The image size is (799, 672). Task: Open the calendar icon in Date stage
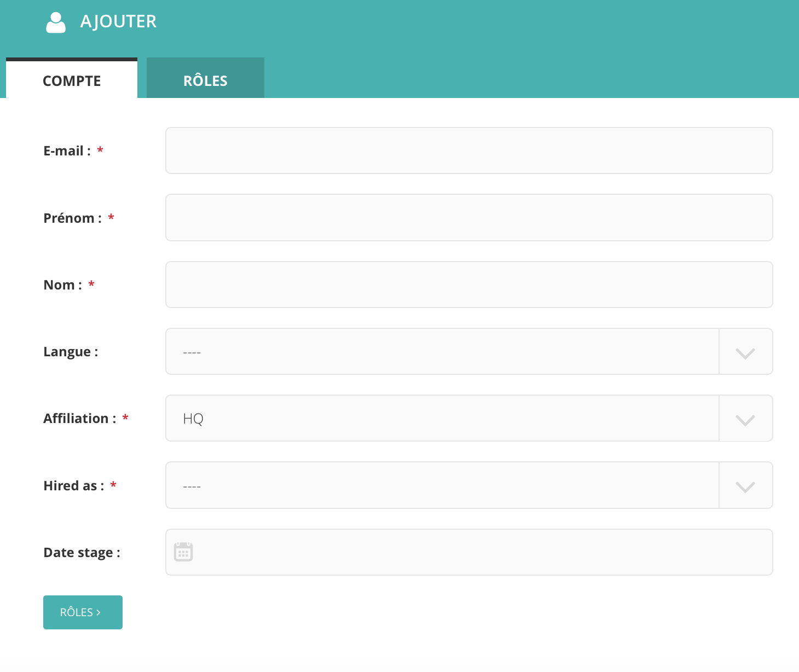(183, 552)
